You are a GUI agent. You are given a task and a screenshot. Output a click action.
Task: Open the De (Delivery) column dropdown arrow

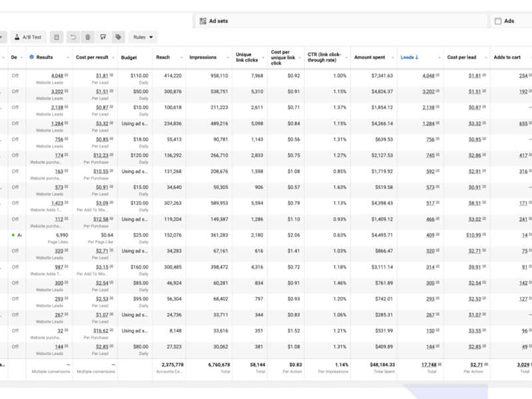pyautogui.click(x=21, y=58)
